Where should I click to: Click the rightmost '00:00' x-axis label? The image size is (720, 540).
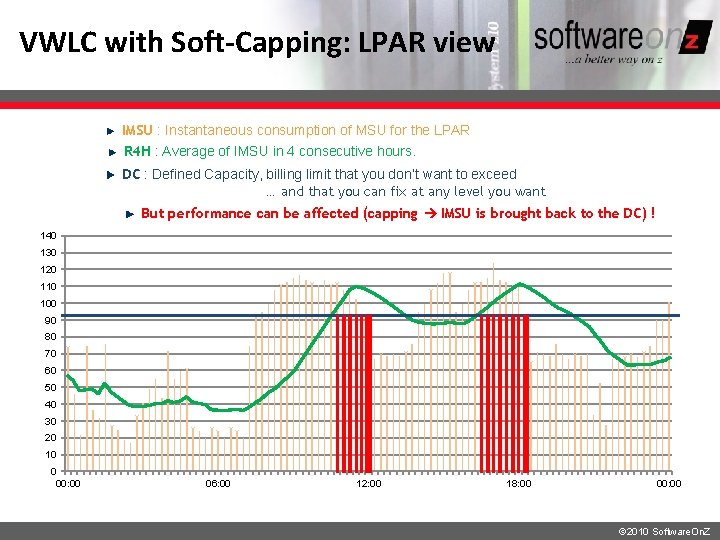669,484
